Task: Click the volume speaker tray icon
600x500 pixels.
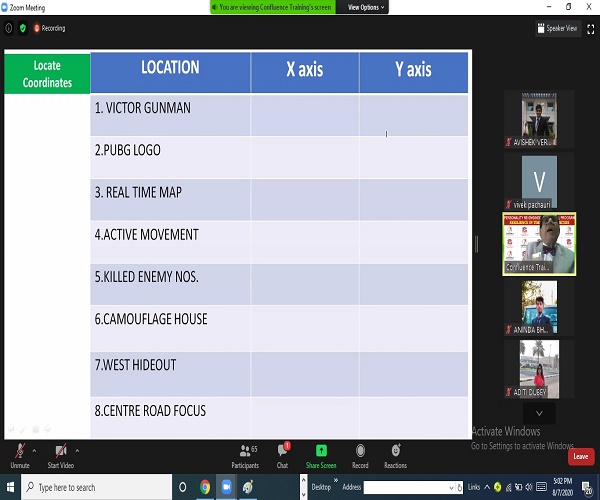Action: point(528,487)
